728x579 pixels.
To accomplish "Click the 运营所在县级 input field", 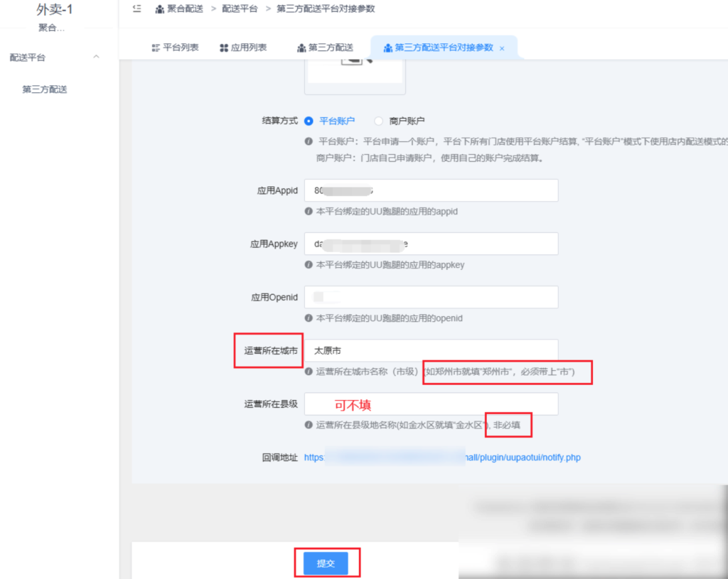I will click(431, 404).
